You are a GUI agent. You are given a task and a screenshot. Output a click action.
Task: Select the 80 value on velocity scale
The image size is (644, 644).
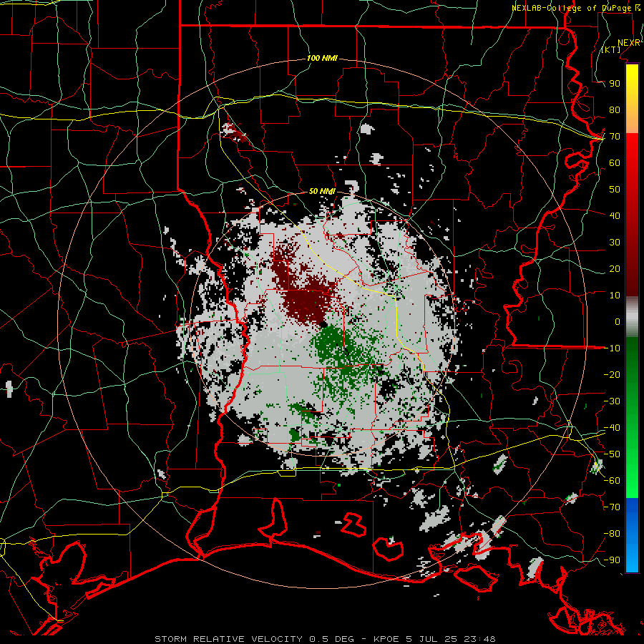coord(615,110)
